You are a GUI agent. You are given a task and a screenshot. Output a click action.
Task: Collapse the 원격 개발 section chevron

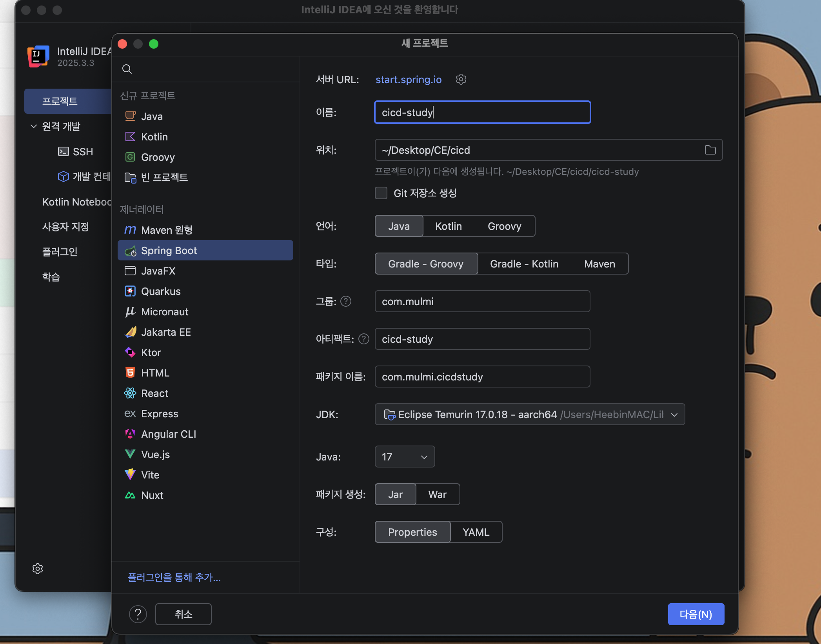[34, 126]
